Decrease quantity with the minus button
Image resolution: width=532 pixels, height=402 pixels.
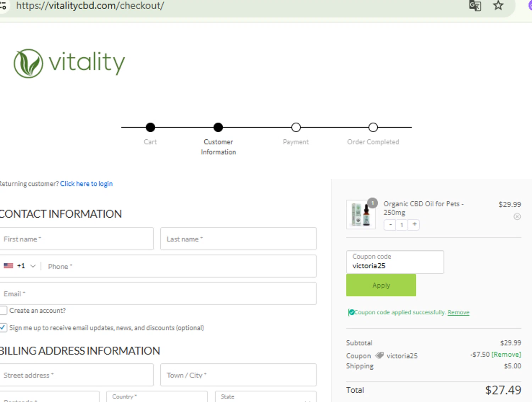pyautogui.click(x=390, y=225)
